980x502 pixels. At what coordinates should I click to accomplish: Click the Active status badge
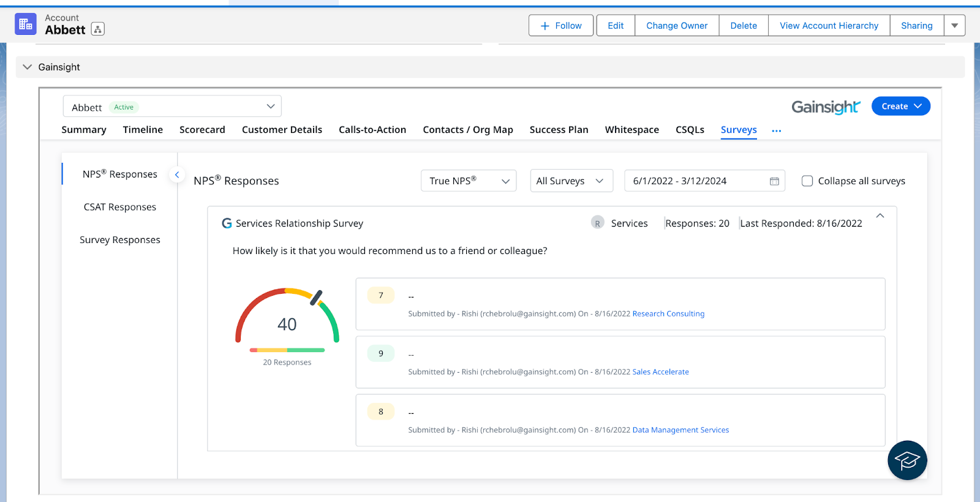click(124, 107)
